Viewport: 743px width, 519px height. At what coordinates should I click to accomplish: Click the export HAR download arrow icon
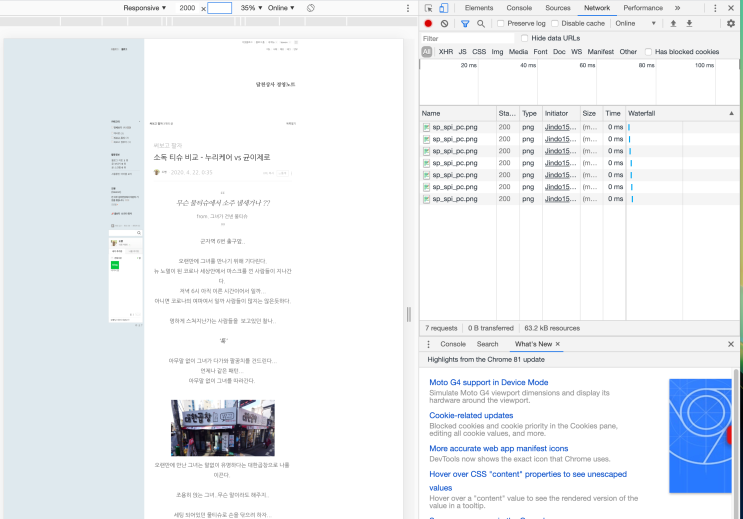[689, 23]
